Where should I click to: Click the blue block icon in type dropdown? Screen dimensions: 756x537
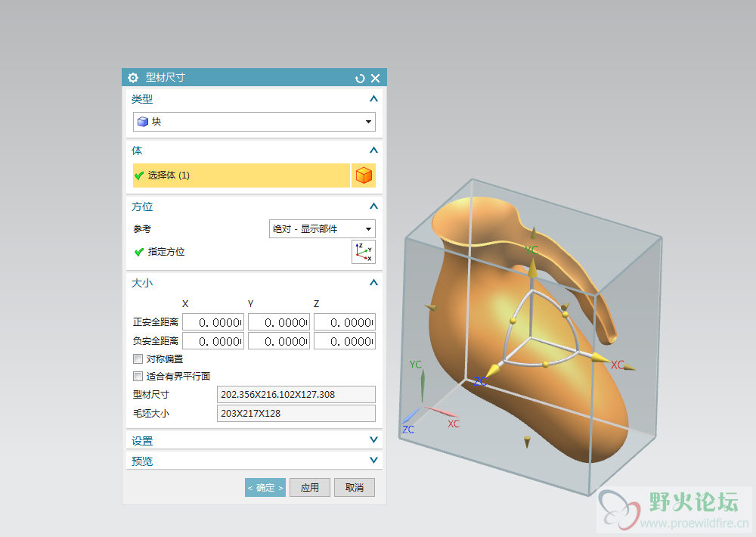point(143,122)
